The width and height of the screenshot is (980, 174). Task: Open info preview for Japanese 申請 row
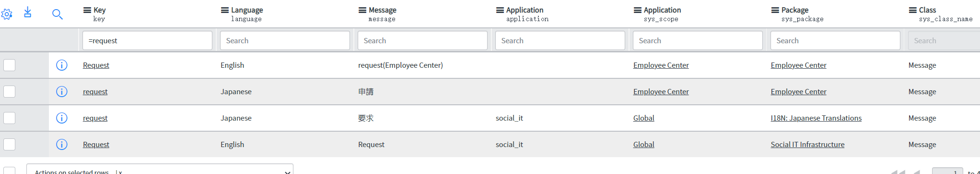tap(62, 91)
